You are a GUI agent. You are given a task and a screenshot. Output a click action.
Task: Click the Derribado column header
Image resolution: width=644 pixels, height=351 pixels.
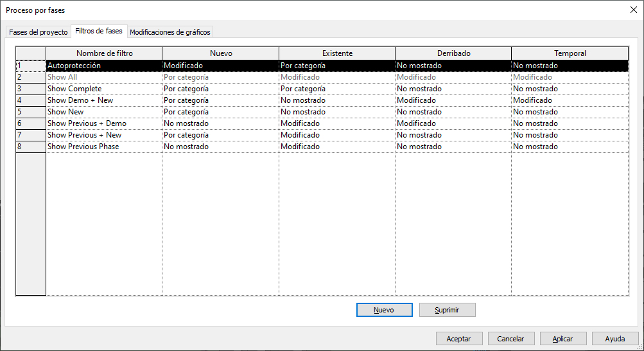453,53
